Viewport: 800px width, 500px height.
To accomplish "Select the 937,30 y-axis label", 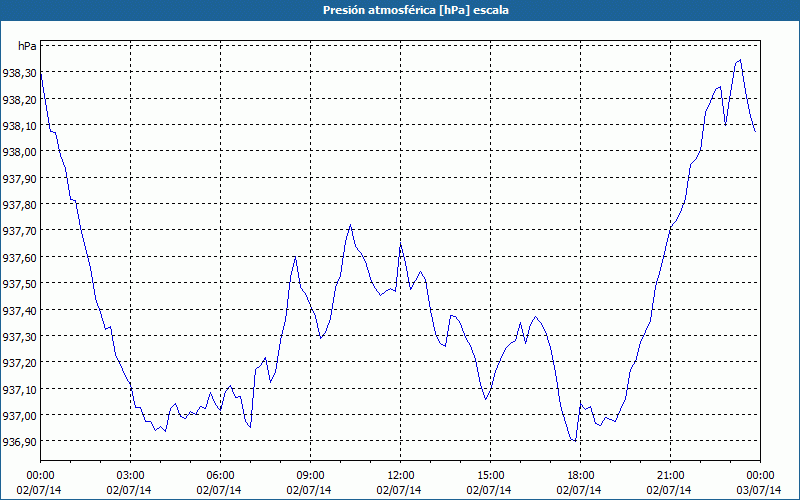I will click(19, 337).
